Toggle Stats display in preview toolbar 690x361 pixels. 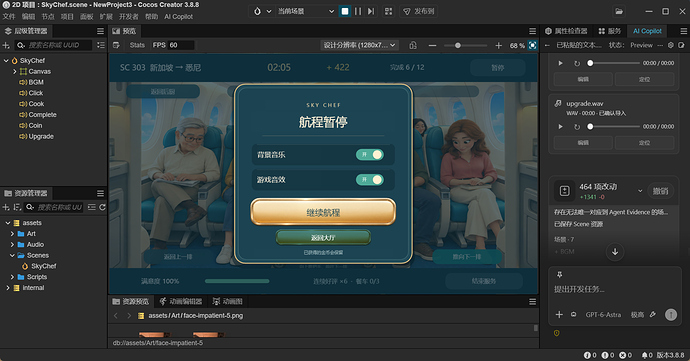137,45
